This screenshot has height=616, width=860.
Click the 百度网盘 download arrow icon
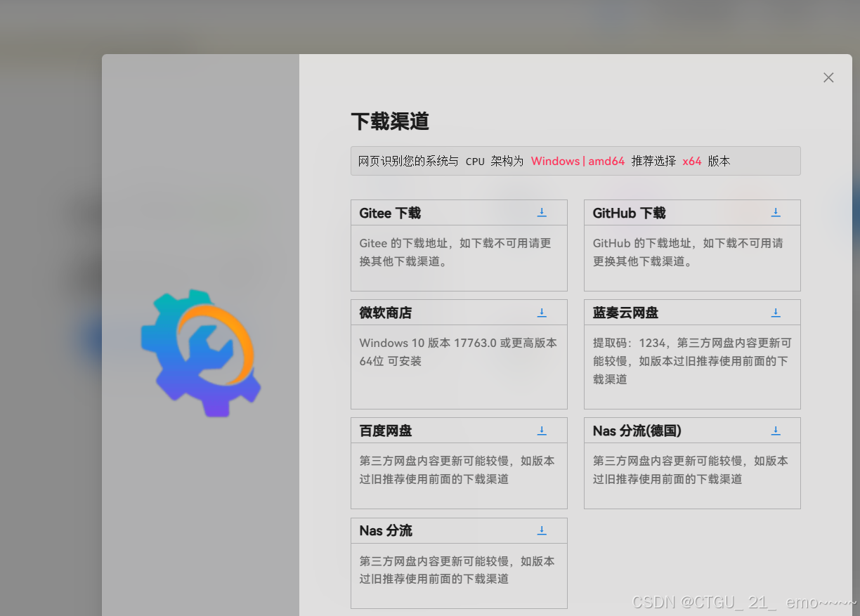click(542, 431)
